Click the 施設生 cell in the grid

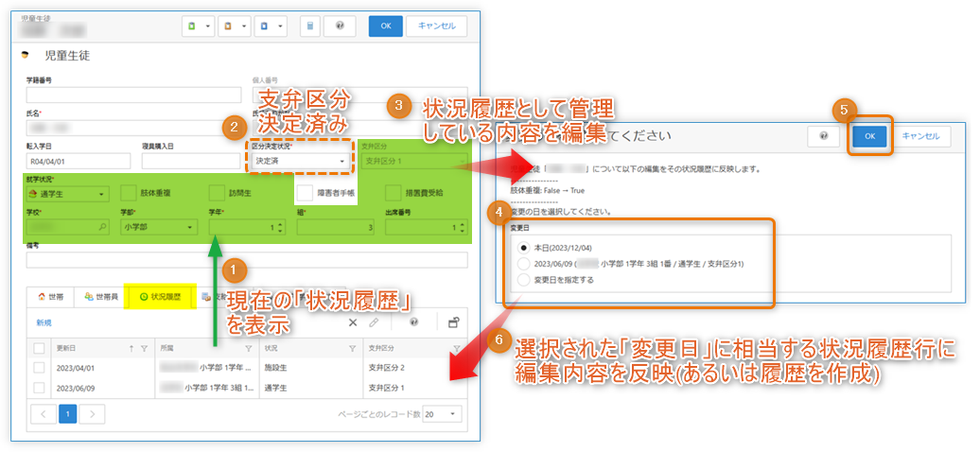(311, 367)
